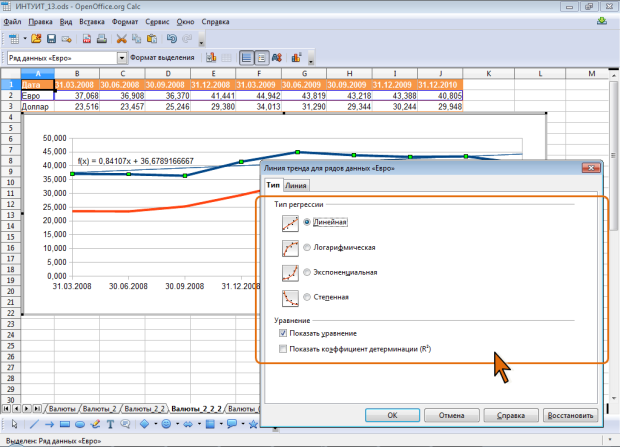Viewport: 620px width, 447px height.
Task: Click the Send document by e-mail icon
Action: pos(66,39)
